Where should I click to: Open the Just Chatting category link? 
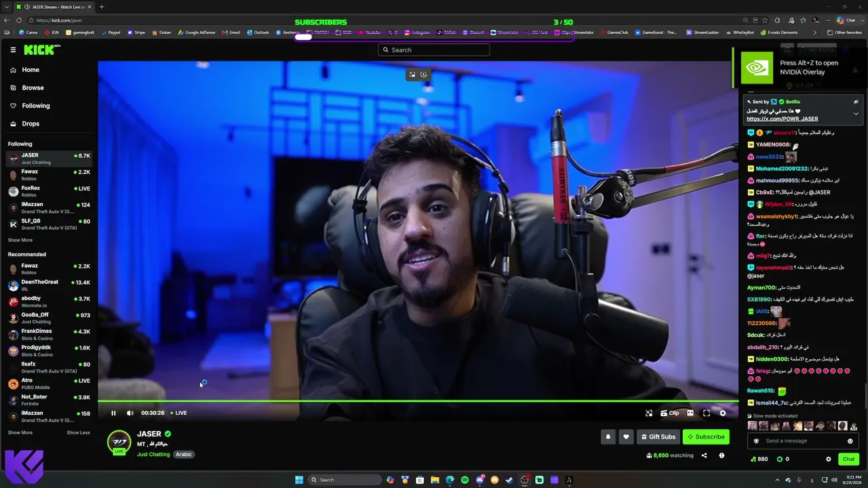pyautogui.click(x=153, y=454)
